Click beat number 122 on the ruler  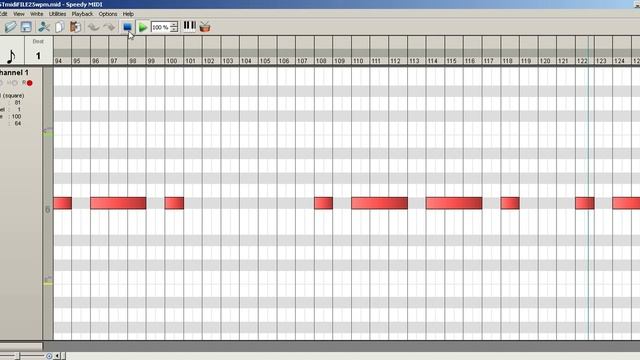pos(582,61)
